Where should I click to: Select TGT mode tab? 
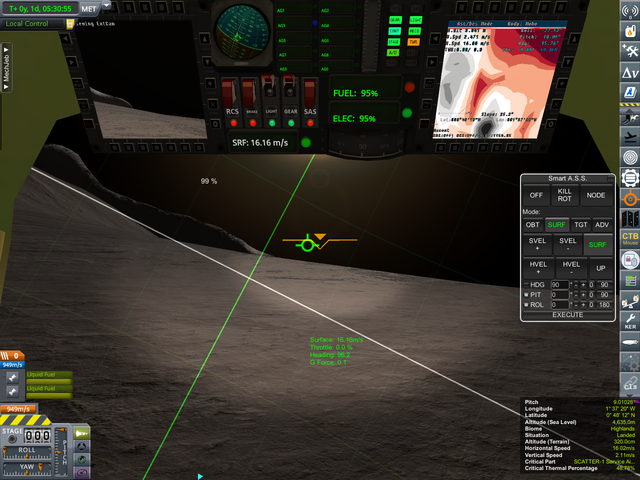click(x=580, y=225)
